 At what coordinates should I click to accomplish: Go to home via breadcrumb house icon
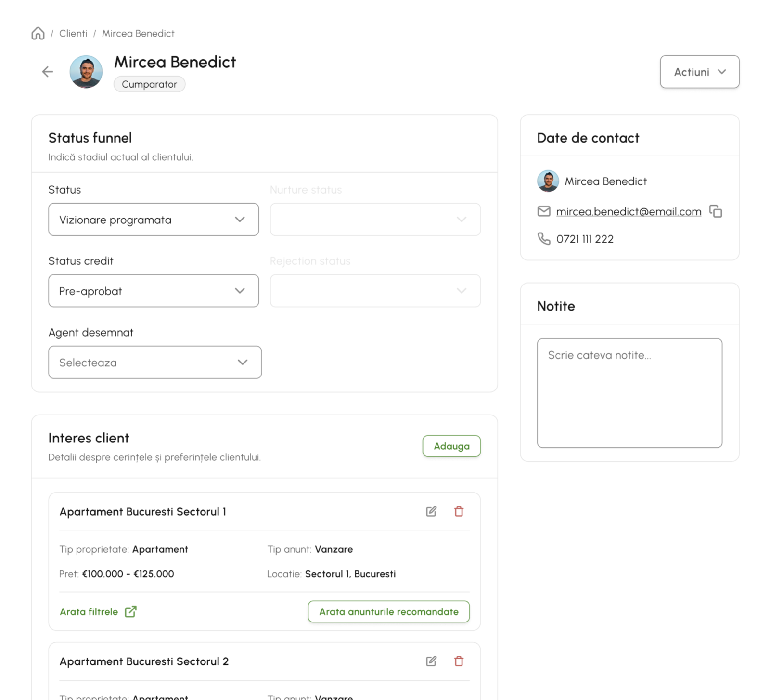tap(38, 33)
